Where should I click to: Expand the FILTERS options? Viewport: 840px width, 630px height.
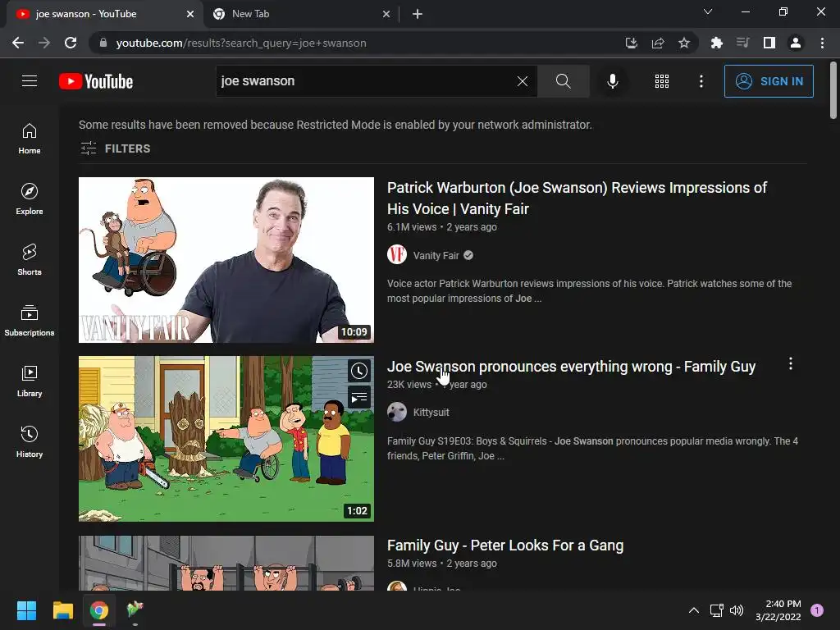tap(115, 148)
